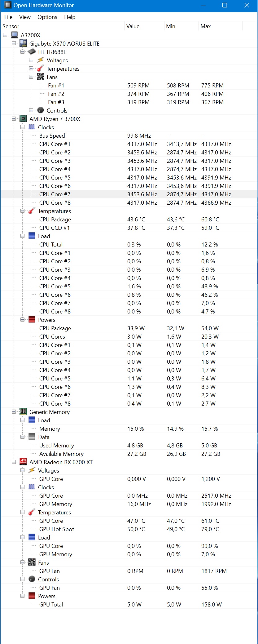Open the Options menu
This screenshot has width=258, height=644.
coord(47,17)
